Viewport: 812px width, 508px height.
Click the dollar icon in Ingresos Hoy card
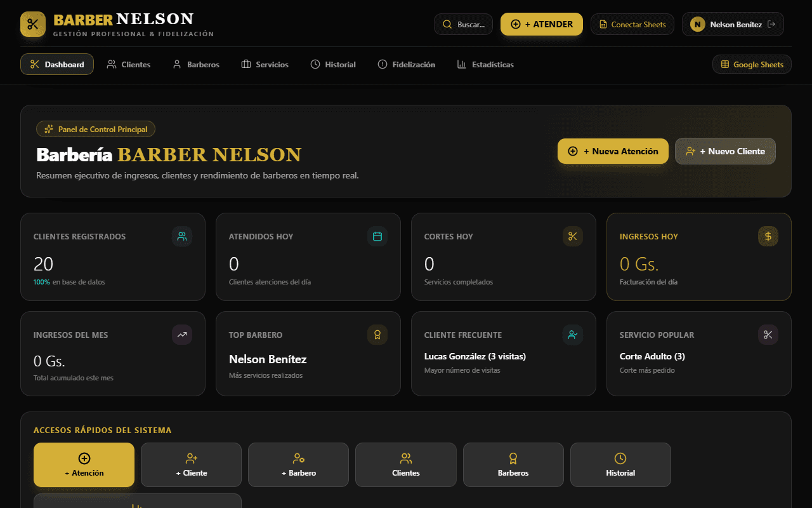tap(768, 236)
